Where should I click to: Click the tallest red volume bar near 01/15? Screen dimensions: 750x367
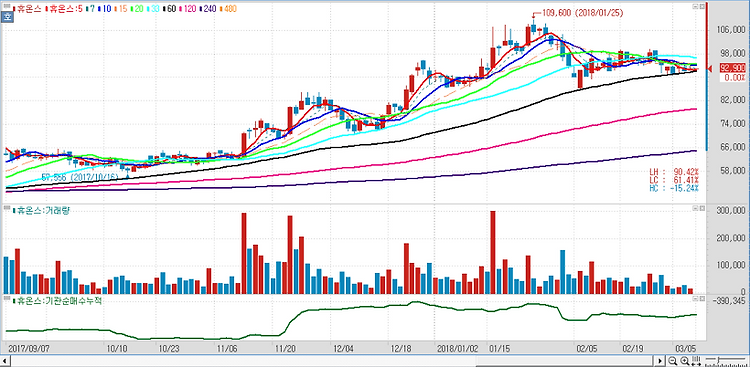(x=493, y=252)
